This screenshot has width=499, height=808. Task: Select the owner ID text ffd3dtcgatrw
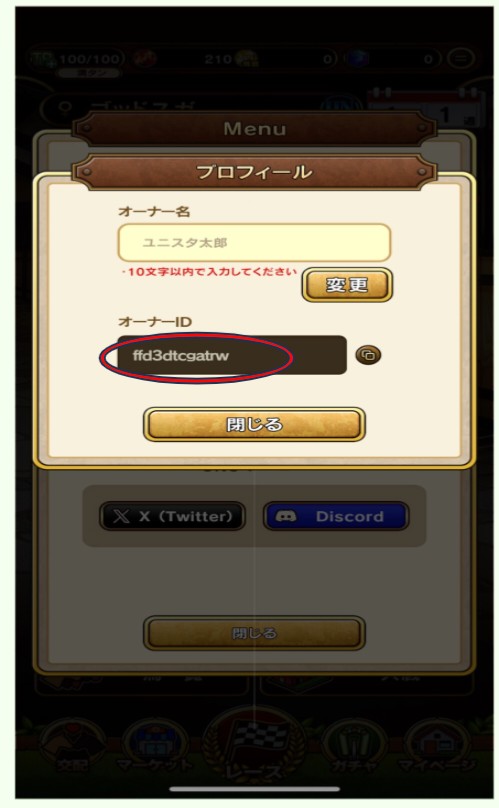pos(180,356)
